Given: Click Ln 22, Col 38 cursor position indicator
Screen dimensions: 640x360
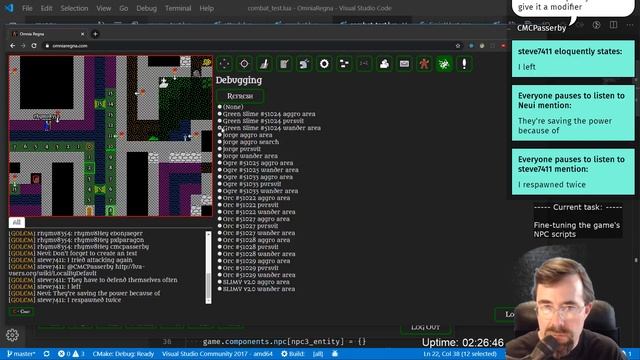Looking at the screenshot, I should [x=460, y=354].
